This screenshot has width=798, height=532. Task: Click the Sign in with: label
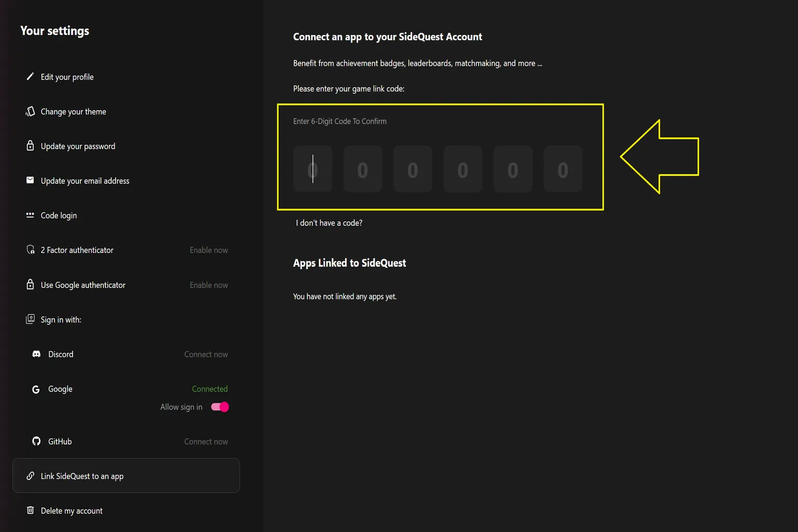tap(61, 320)
